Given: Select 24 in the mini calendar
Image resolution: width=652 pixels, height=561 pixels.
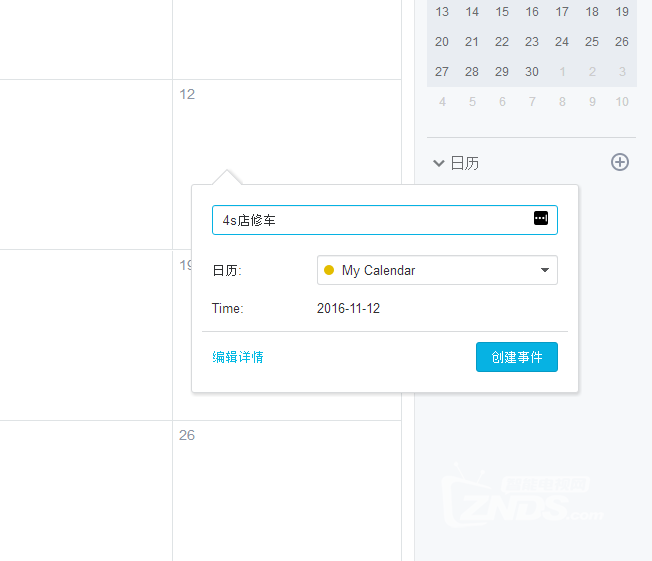Looking at the screenshot, I should [562, 42].
